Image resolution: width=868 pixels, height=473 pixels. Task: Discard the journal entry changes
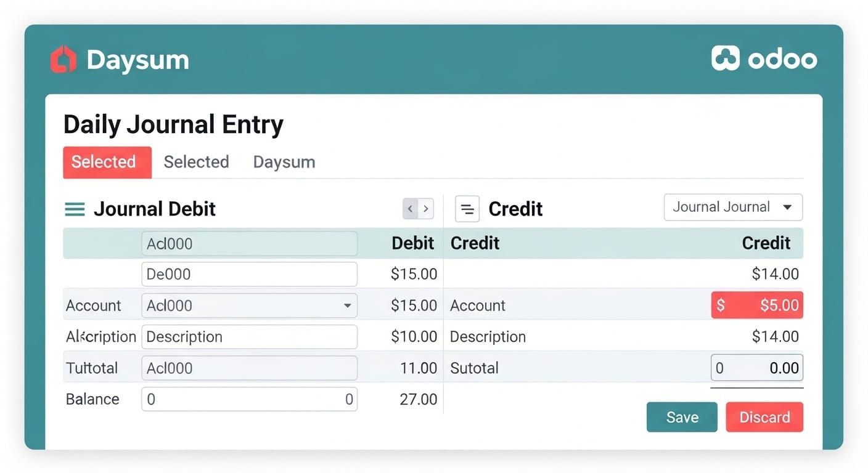point(764,417)
